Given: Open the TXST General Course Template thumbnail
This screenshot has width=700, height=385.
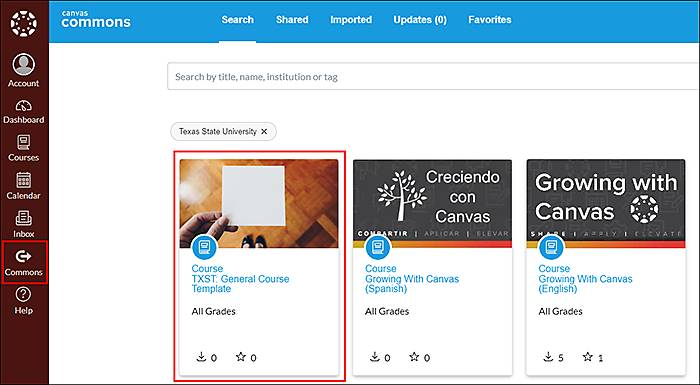Looking at the screenshot, I should pos(259,203).
